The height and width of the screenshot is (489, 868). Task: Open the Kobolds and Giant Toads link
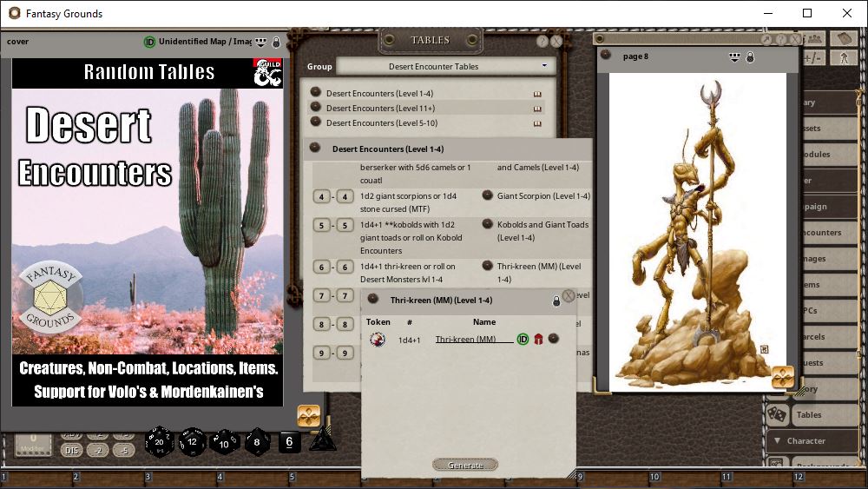(x=487, y=224)
